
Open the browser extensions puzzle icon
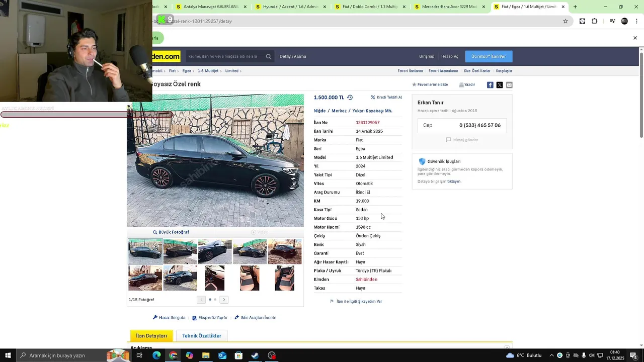595,21
